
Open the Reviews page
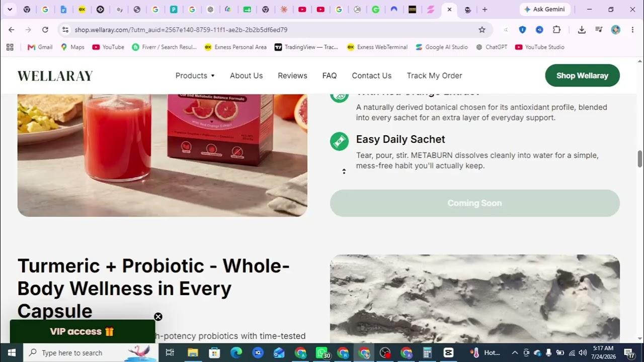292,75
